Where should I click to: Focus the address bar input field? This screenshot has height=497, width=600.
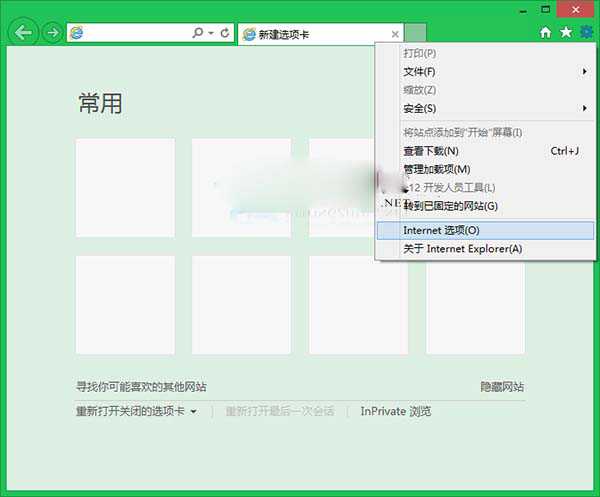[150, 33]
